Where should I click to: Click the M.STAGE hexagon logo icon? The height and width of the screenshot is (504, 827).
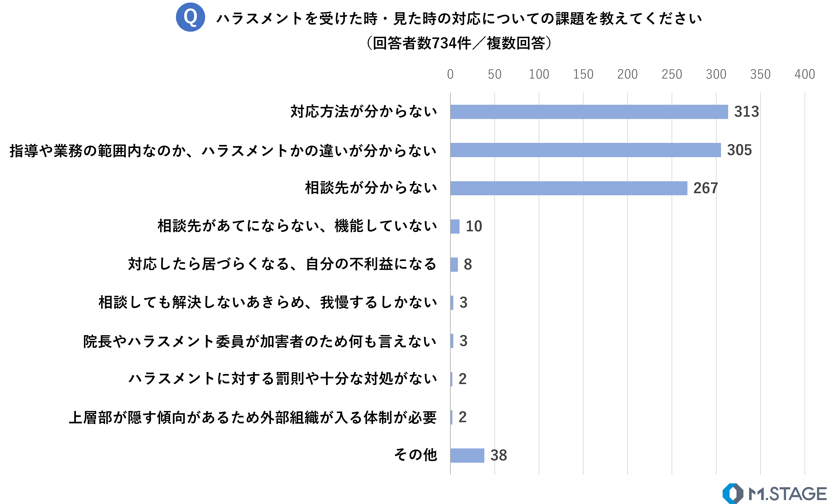[733, 493]
